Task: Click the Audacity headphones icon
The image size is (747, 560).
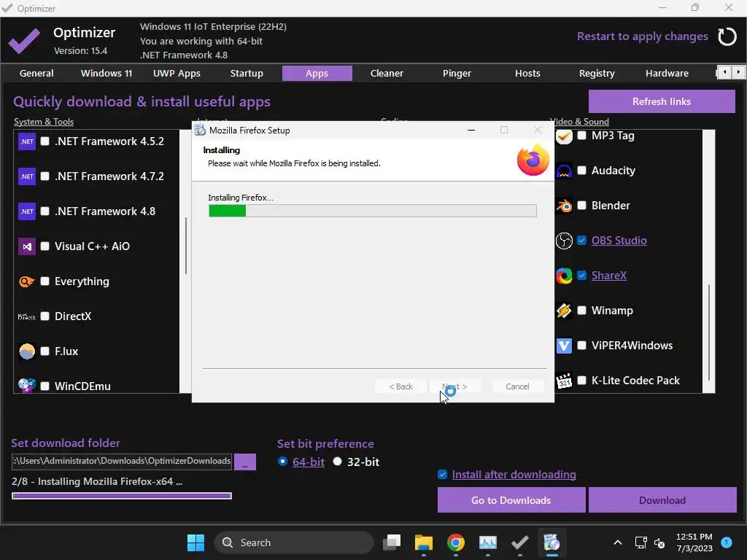Action: (x=564, y=171)
